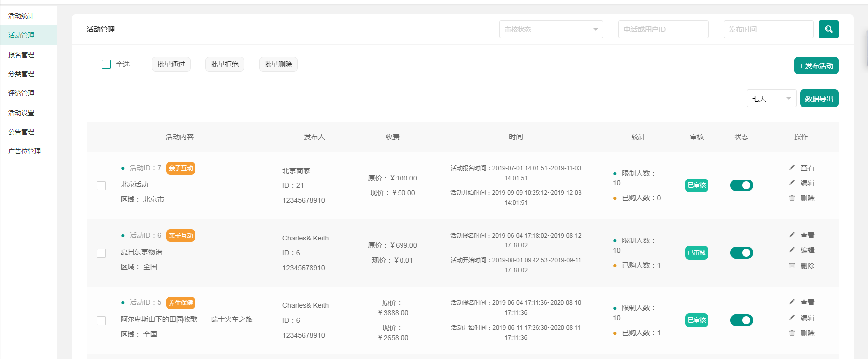Disable status toggle for 夏日东京物语 activity
This screenshot has height=359, width=868.
coord(741,253)
